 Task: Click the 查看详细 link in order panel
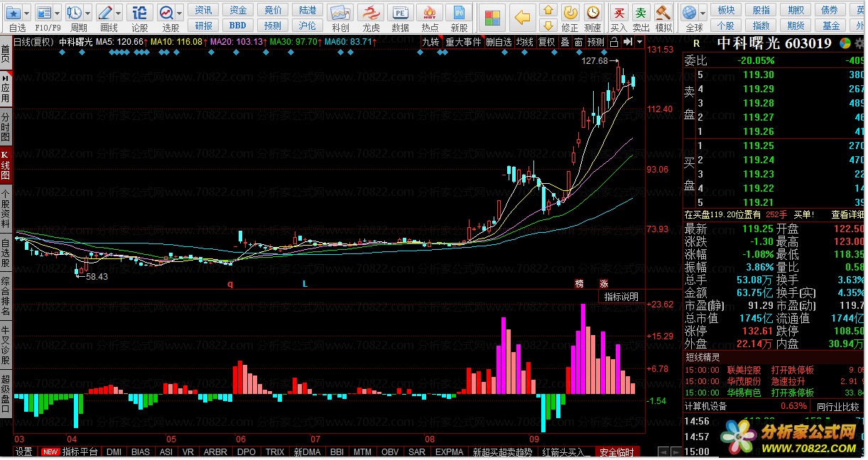(847, 214)
